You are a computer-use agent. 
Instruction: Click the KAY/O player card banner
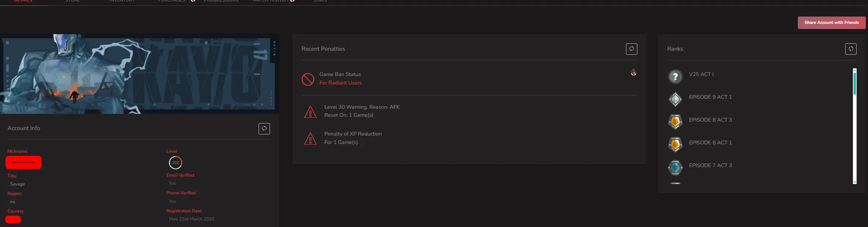pos(139,74)
